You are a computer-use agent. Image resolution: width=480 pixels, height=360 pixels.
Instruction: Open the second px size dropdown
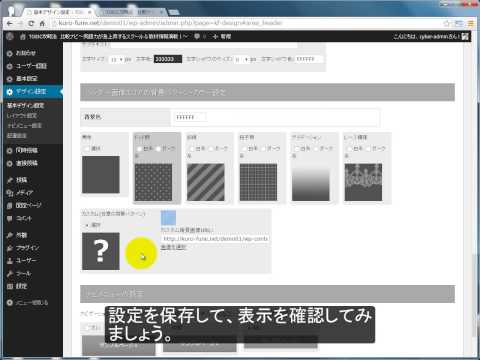[x=242, y=59]
